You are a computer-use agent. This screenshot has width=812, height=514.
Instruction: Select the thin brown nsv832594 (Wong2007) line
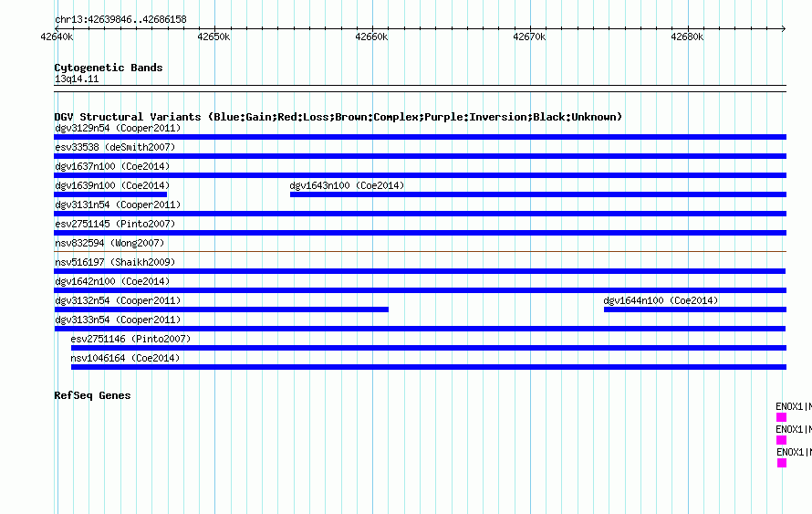coord(420,252)
